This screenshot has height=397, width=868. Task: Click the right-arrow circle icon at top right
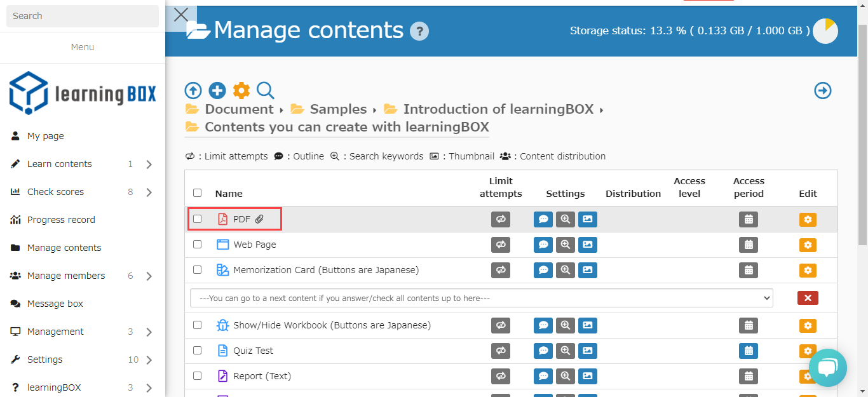tap(823, 91)
